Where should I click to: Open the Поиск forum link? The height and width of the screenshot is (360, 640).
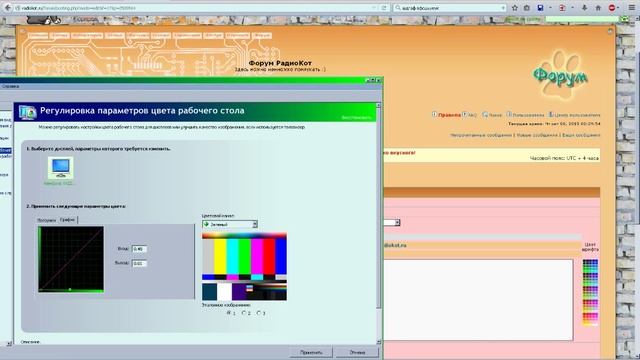[495, 115]
